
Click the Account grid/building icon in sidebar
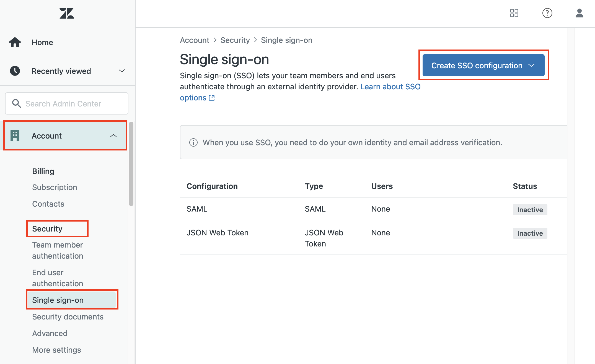pos(16,136)
